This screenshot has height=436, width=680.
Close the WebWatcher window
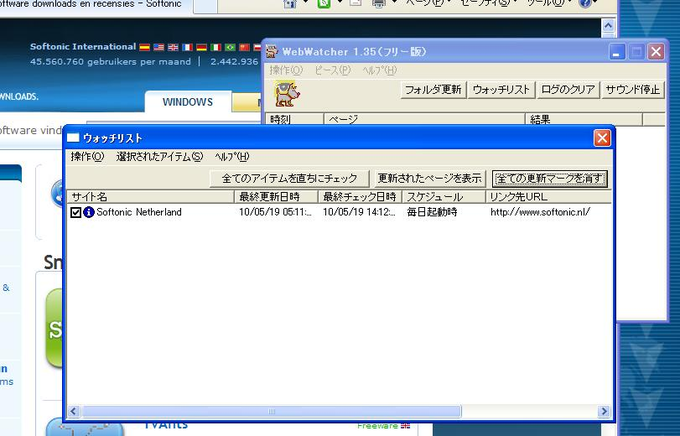click(x=656, y=52)
